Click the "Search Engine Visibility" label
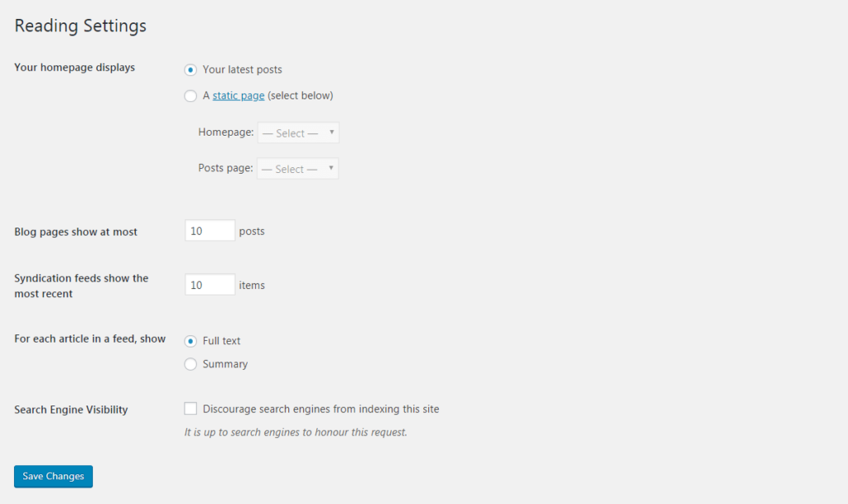This screenshot has height=504, width=848. (70, 409)
